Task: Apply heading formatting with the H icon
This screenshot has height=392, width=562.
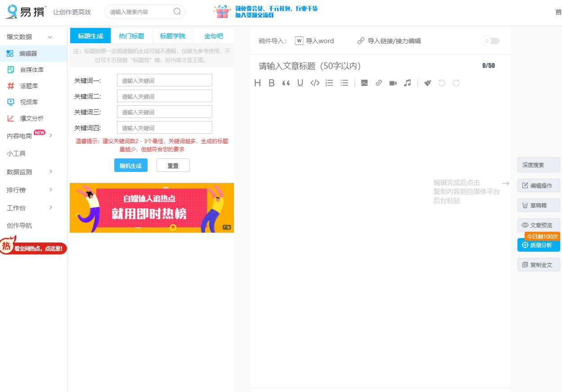Action: (257, 83)
